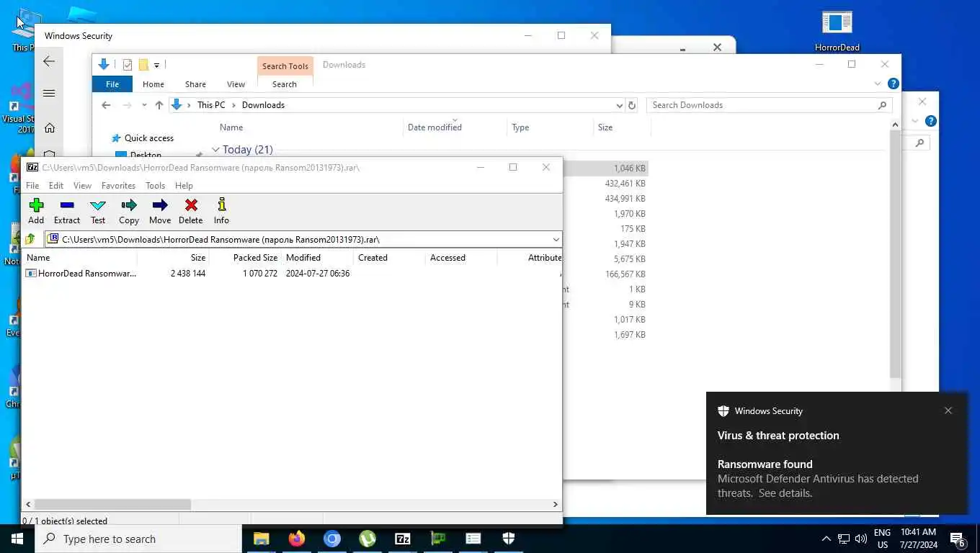The image size is (980, 553).
Task: Run the Test archive tool in 7-Zip
Action: pos(98,212)
